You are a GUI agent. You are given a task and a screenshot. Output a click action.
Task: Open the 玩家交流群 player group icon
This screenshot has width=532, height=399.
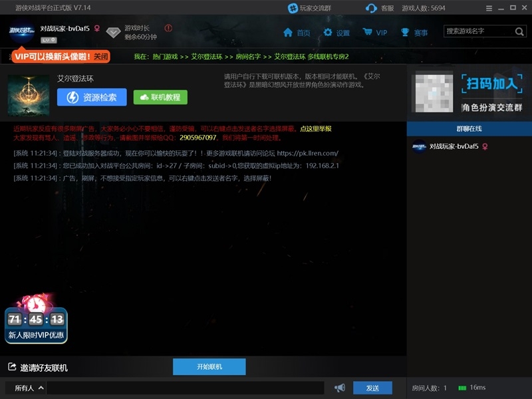click(293, 8)
